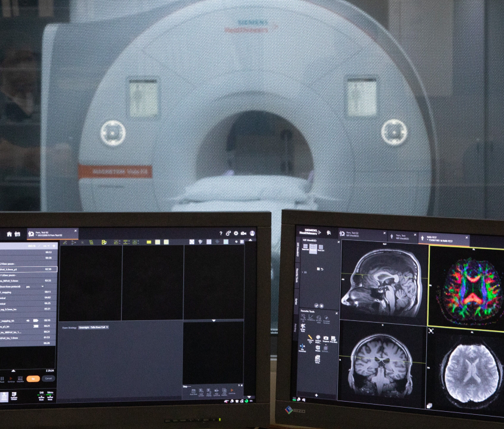Open the Home icon on left monitor
The image size is (504, 429).
click(9, 234)
